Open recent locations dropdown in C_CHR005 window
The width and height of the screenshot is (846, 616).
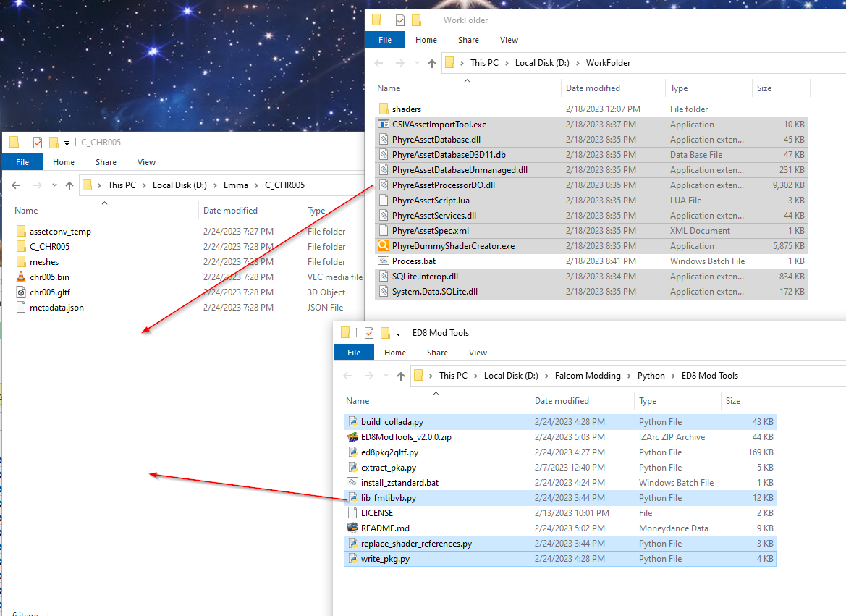[54, 185]
